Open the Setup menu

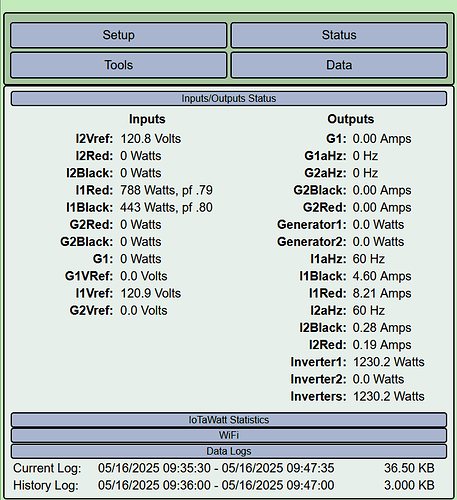click(118, 35)
